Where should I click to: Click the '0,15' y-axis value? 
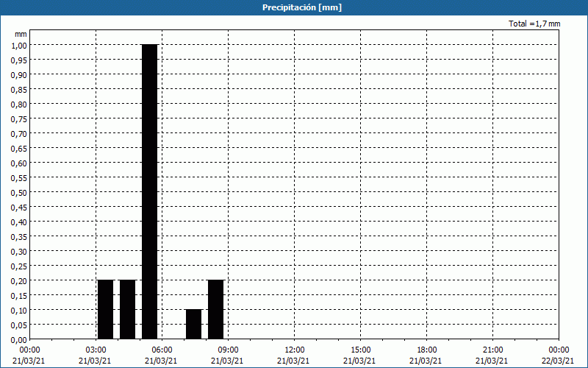19,296
